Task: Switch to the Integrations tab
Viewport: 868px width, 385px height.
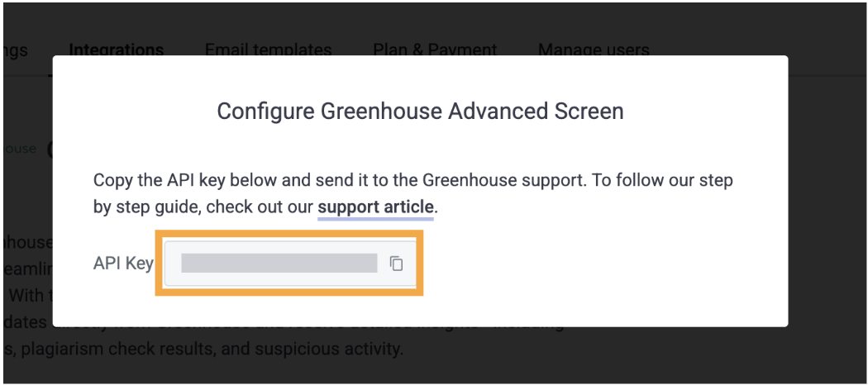Action: pyautogui.click(x=117, y=50)
